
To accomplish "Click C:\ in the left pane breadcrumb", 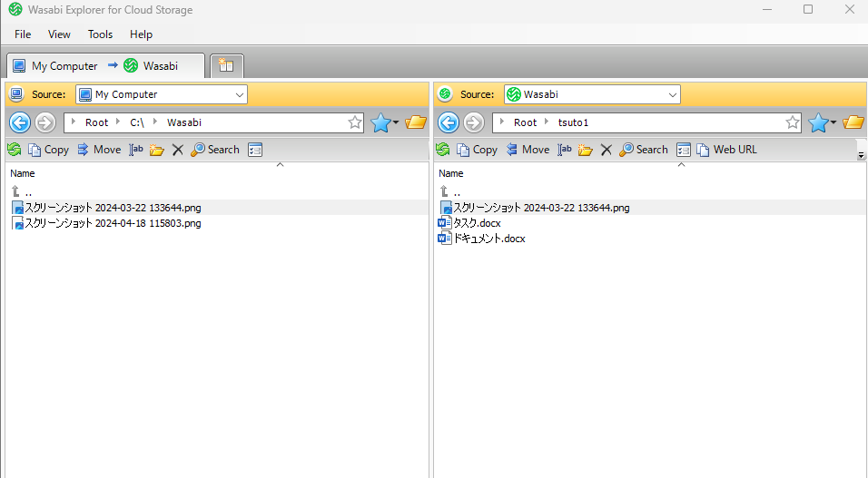I will point(137,122).
